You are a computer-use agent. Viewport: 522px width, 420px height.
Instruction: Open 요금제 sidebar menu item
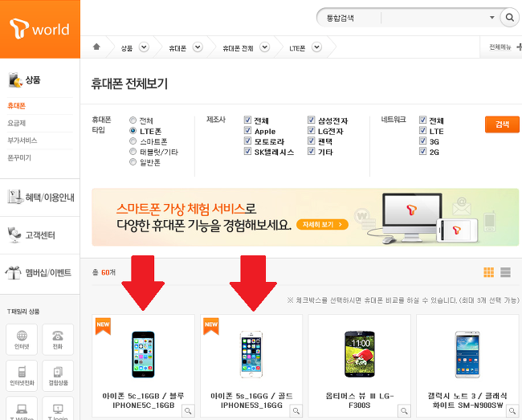pos(17,123)
